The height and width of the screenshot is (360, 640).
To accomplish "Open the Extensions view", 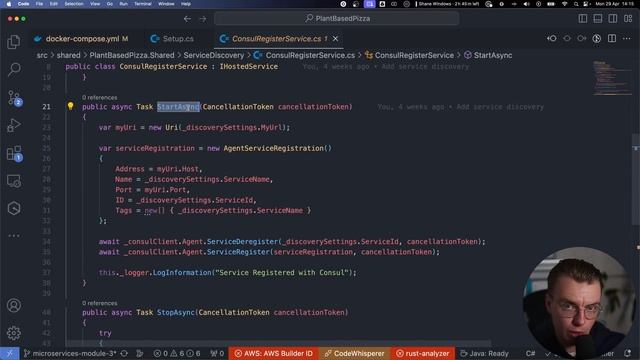I will (14, 153).
